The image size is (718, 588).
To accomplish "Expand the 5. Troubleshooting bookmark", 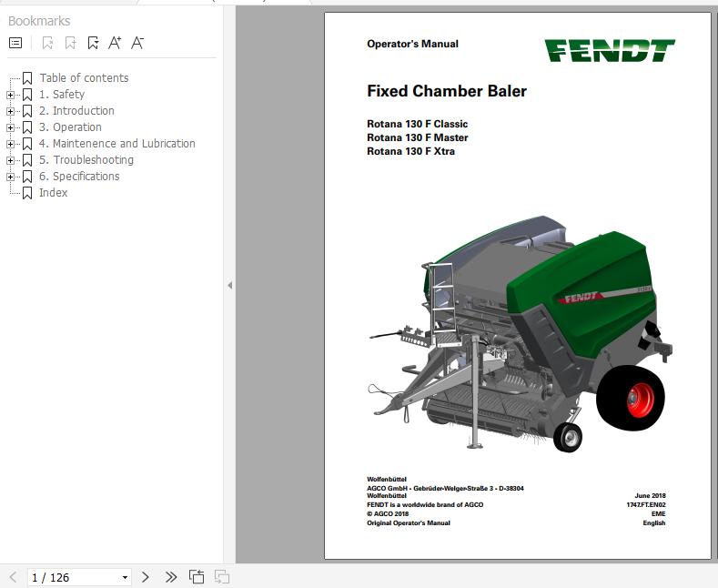I will pyautogui.click(x=10, y=160).
